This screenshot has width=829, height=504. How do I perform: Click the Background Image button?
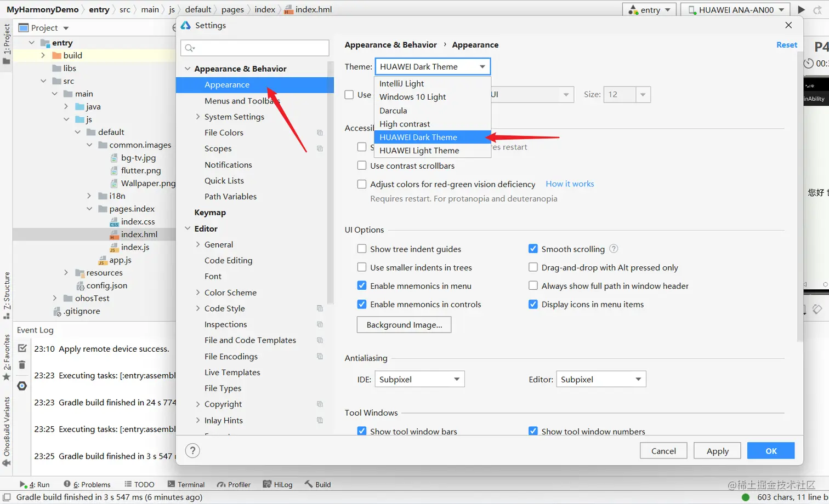pos(404,324)
